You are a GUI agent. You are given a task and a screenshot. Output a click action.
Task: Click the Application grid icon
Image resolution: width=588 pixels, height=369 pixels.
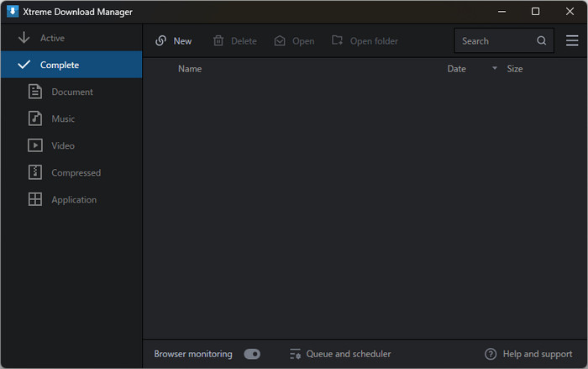pyautogui.click(x=35, y=199)
